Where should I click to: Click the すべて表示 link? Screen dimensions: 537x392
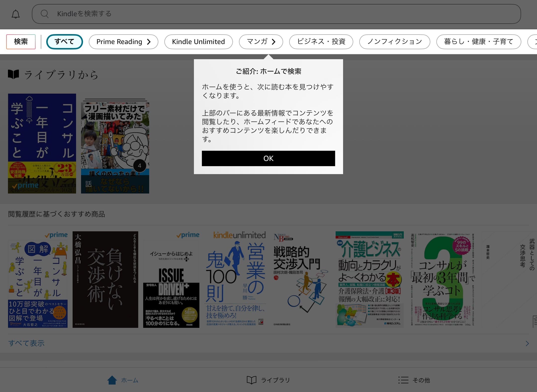pos(27,343)
